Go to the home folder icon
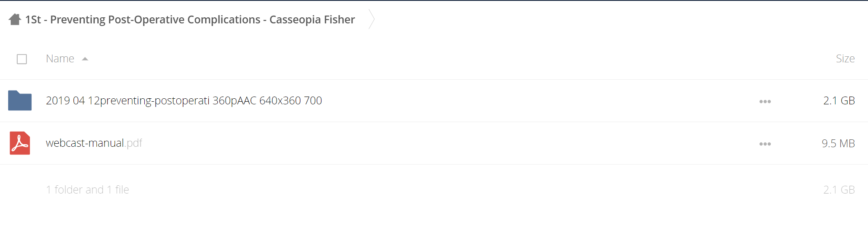This screenshot has height=226, width=868. (x=15, y=19)
